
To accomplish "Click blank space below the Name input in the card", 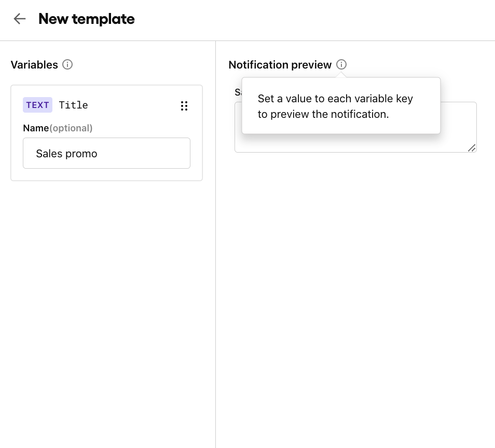I will pyautogui.click(x=106, y=174).
